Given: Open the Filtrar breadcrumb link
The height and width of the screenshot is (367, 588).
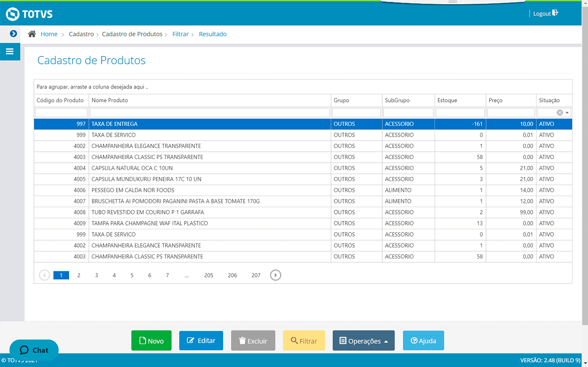Looking at the screenshot, I should tap(180, 34).
